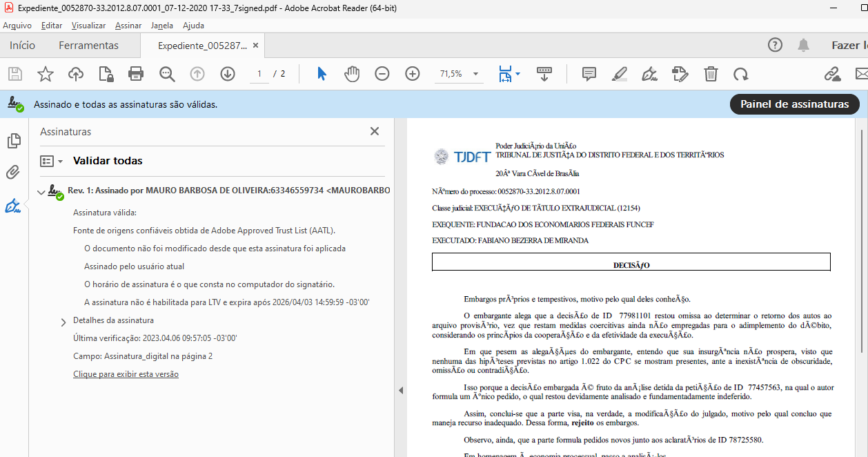Zoom out with minus button
This screenshot has height=457, width=868.
click(382, 74)
